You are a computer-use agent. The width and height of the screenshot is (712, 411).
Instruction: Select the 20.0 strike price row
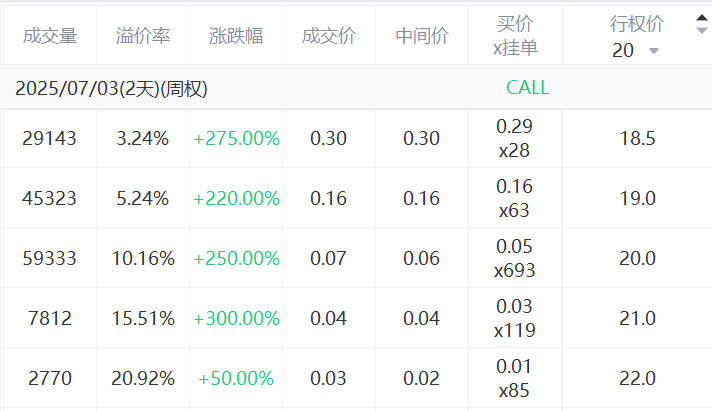click(x=356, y=258)
